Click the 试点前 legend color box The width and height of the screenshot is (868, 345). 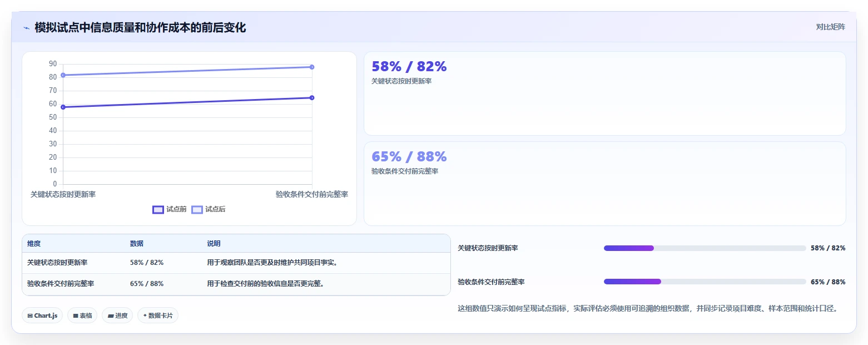[158, 210]
